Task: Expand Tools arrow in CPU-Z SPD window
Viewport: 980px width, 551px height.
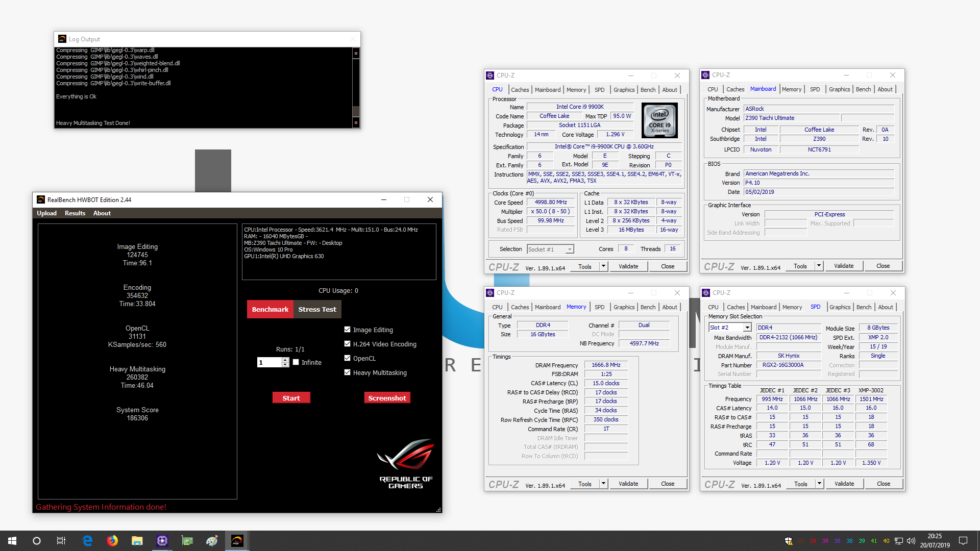Action: (819, 484)
